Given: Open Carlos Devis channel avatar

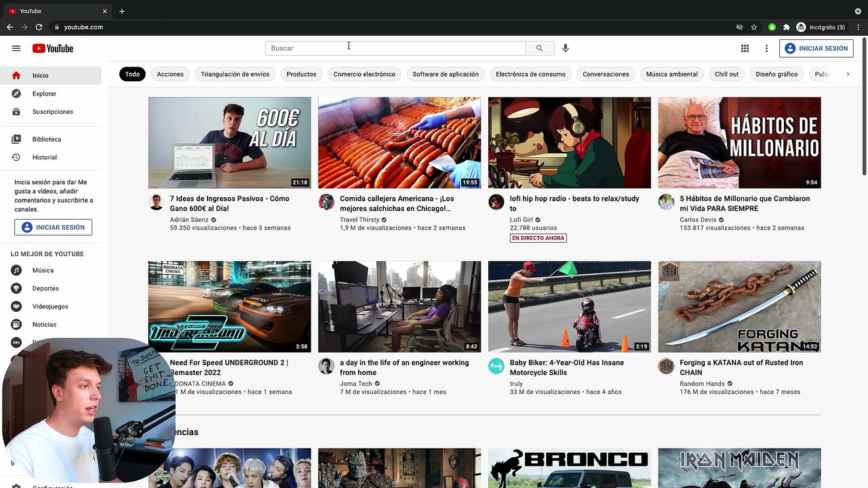Looking at the screenshot, I should [x=666, y=202].
